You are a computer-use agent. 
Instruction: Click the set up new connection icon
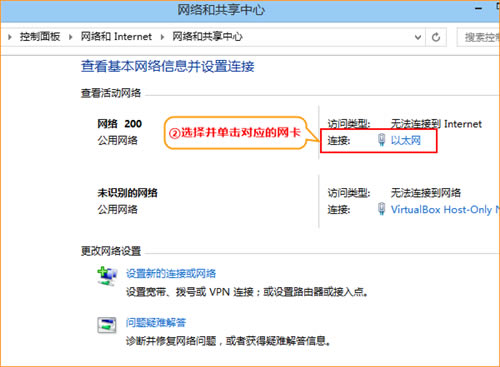point(107,276)
